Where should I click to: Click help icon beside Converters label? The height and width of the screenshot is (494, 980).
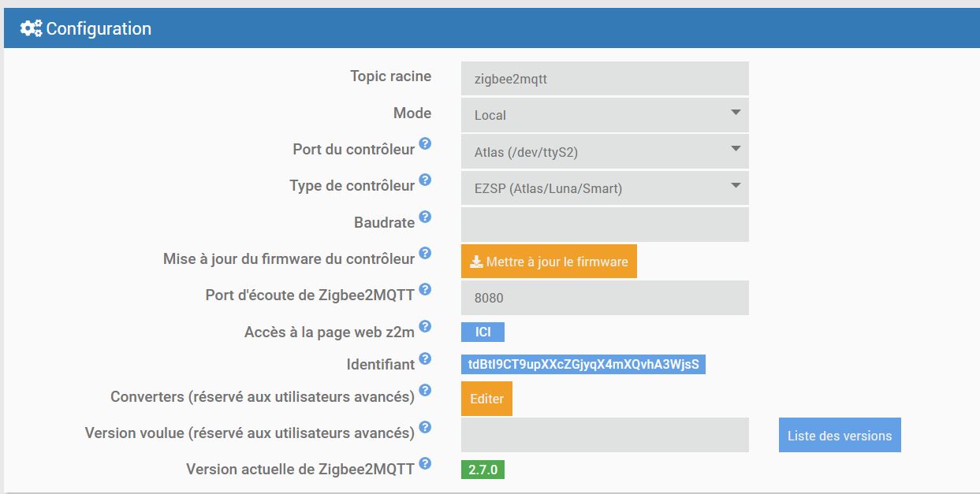[425, 391]
